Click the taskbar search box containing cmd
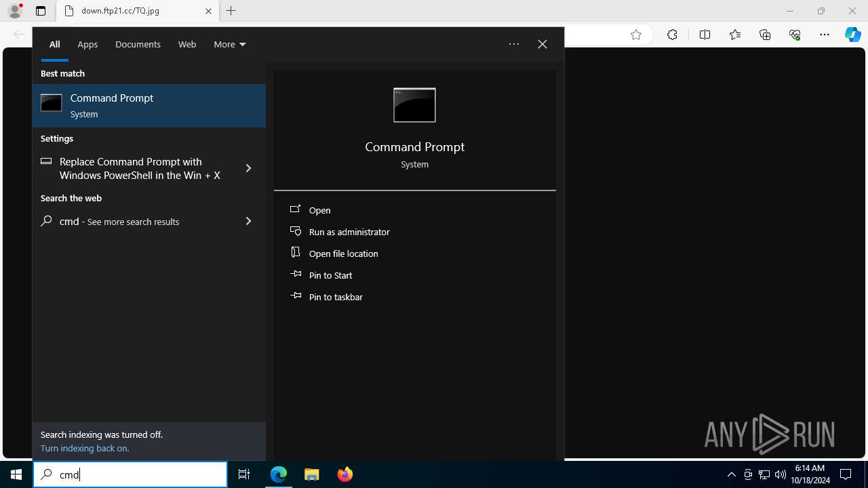 (130, 474)
